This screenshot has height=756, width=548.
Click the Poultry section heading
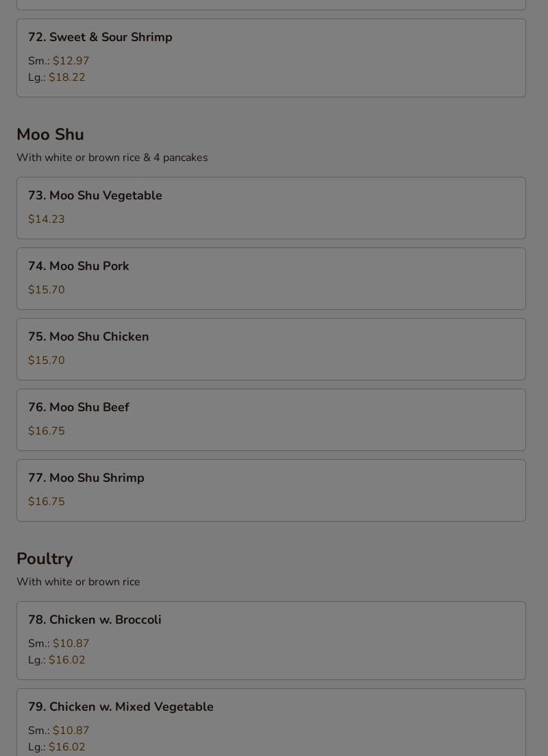point(45,559)
